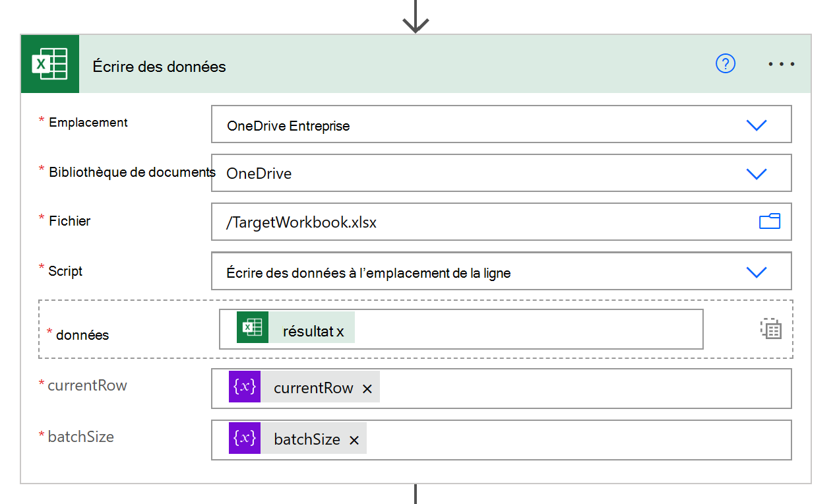Image resolution: width=835 pixels, height=504 pixels.
Task: Remove the currentRow token via its ×
Action: 367,389
